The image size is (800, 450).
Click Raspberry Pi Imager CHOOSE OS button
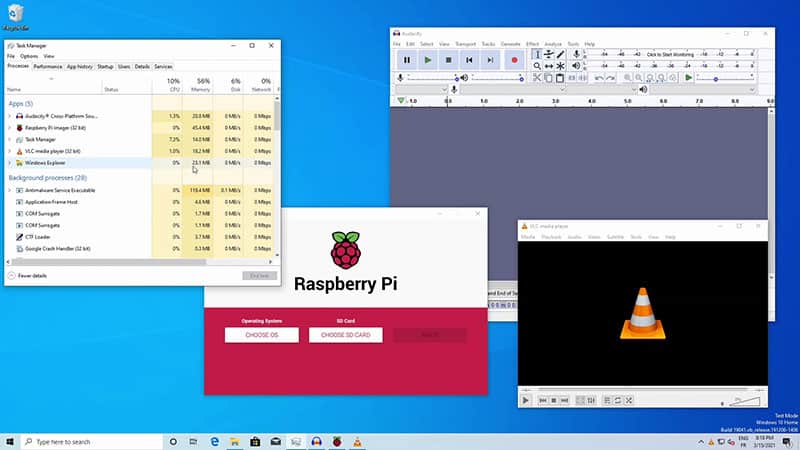(262, 335)
